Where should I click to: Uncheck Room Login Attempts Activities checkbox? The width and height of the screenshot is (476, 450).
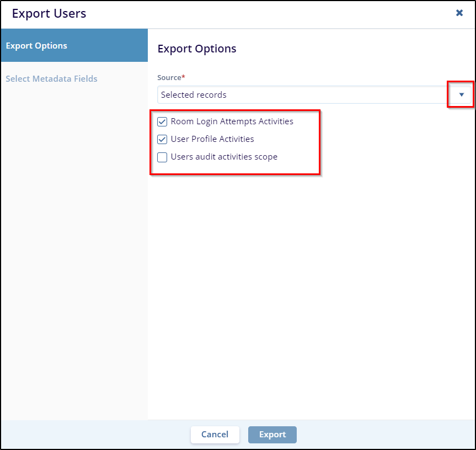point(162,121)
